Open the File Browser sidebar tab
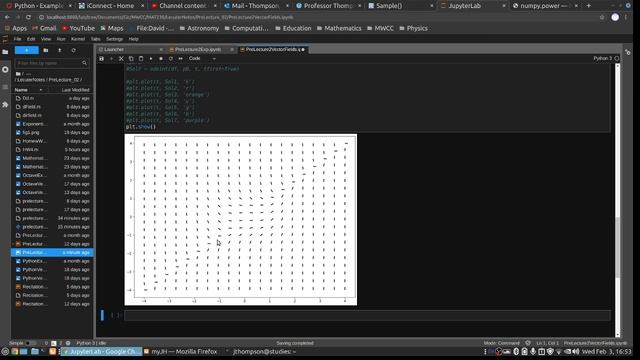 tap(5, 52)
